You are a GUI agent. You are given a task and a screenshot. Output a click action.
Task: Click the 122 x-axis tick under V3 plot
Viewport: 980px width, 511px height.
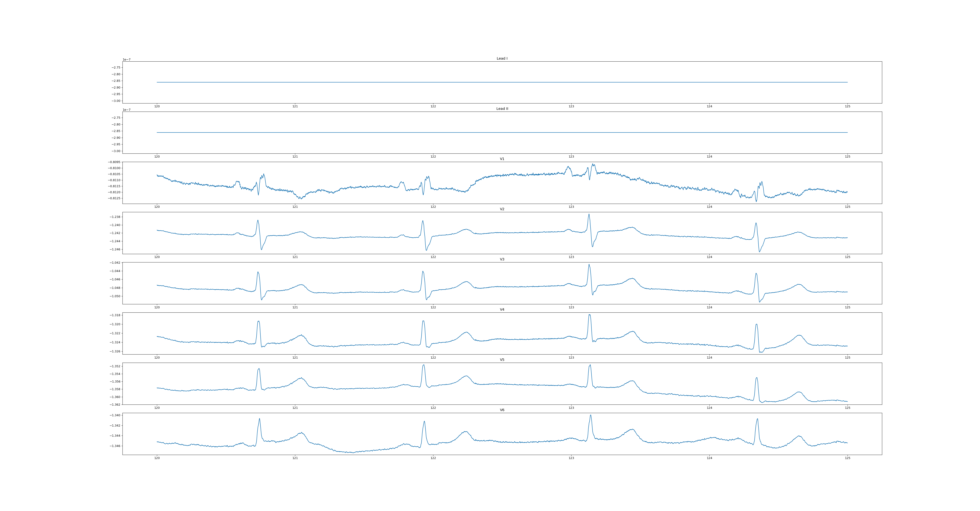[x=433, y=307]
